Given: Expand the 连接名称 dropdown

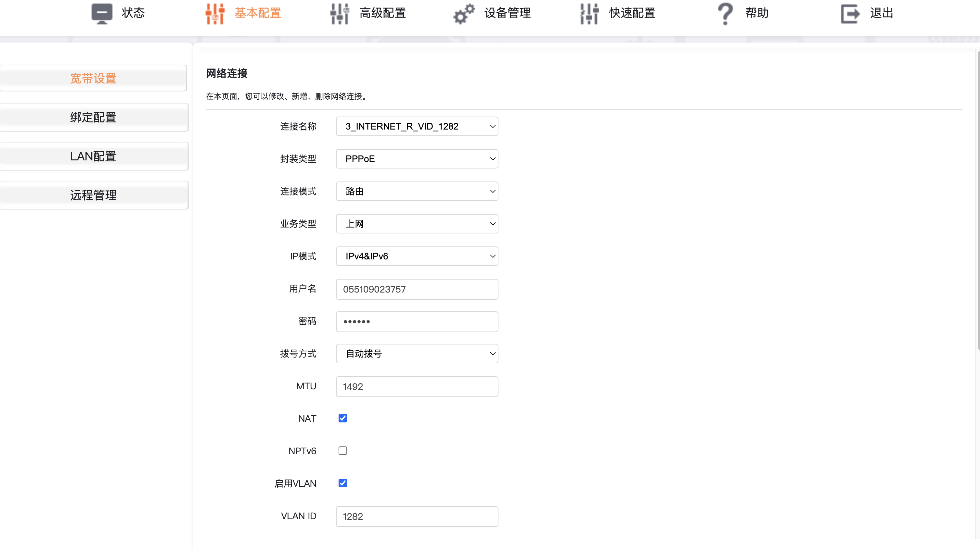Looking at the screenshot, I should tap(417, 126).
